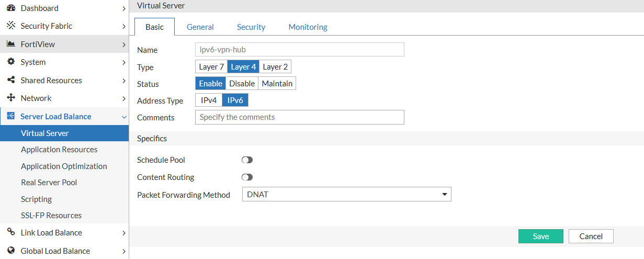Screen dimensions: 644x259
Task: Click the Comments input field
Action: coord(299,117)
